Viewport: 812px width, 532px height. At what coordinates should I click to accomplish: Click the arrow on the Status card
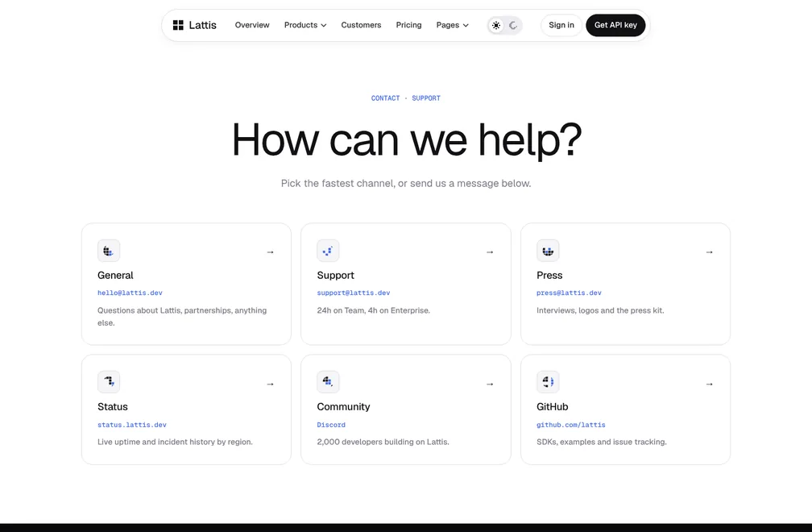point(271,384)
